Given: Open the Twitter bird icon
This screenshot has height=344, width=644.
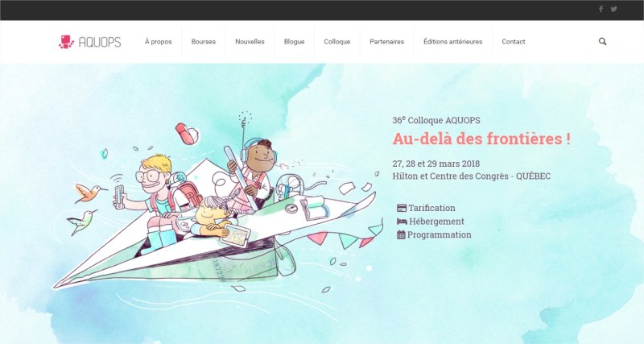Looking at the screenshot, I should point(613,9).
